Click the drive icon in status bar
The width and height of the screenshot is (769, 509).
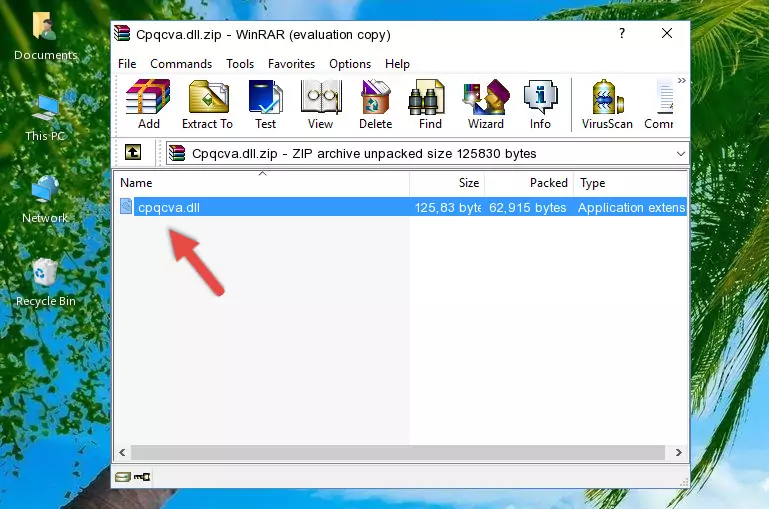(123, 477)
